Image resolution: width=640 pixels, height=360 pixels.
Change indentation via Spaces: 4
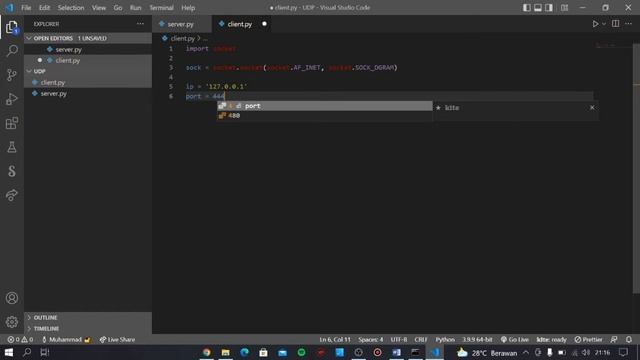(371, 340)
